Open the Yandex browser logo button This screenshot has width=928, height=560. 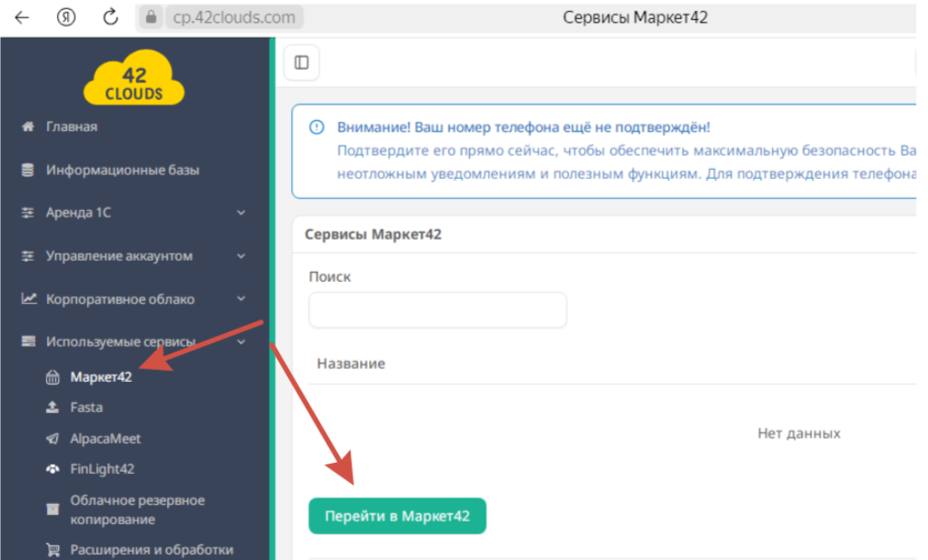click(66, 17)
